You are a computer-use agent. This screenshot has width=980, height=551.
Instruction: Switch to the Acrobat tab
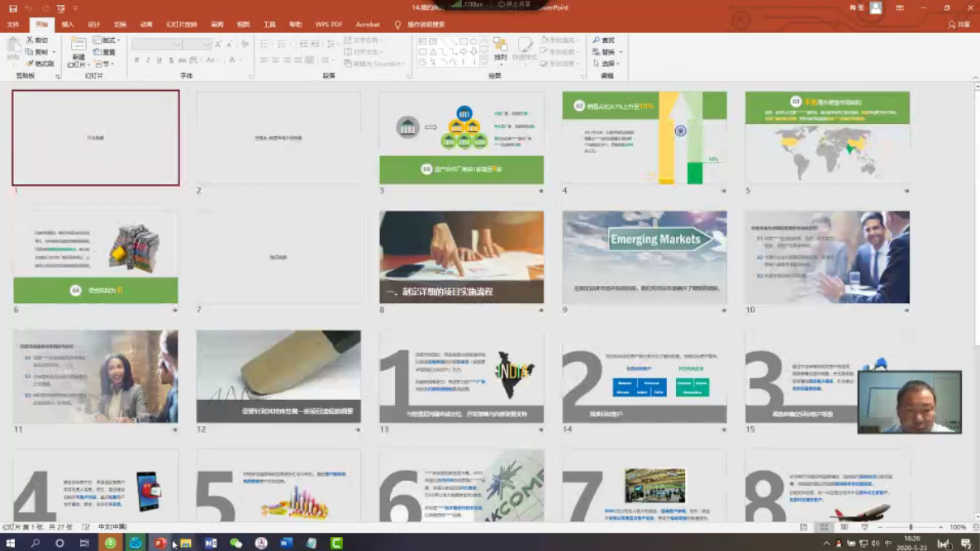[368, 24]
